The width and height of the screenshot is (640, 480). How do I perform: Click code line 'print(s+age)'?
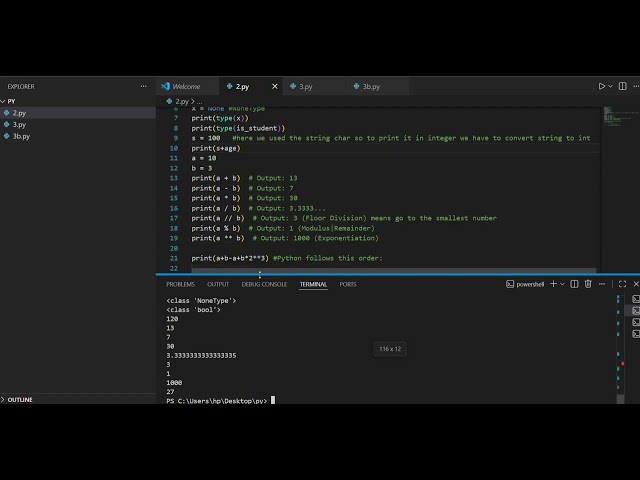click(216, 148)
